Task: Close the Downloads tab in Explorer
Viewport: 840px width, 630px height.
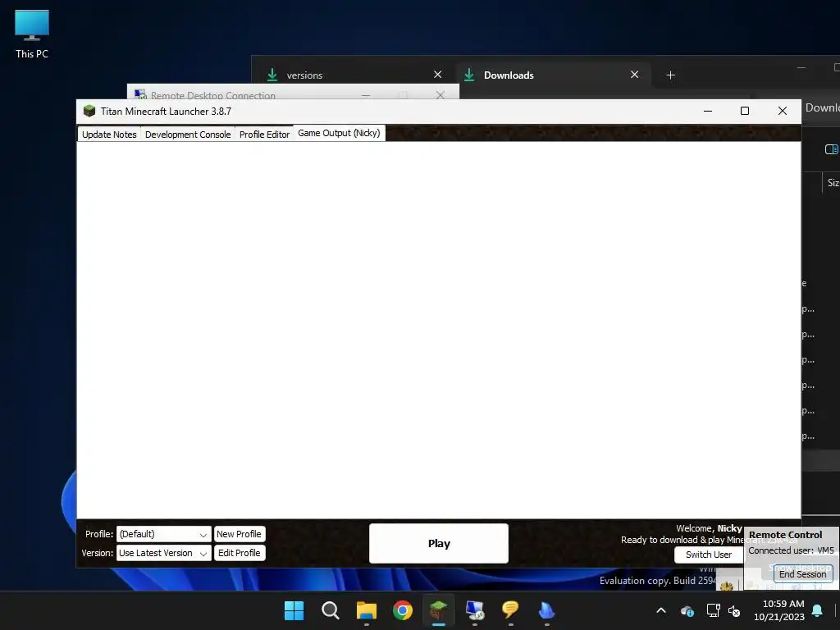Action: (x=634, y=75)
